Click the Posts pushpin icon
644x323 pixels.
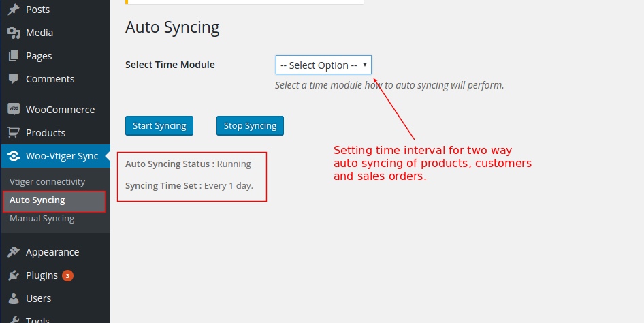pyautogui.click(x=14, y=10)
